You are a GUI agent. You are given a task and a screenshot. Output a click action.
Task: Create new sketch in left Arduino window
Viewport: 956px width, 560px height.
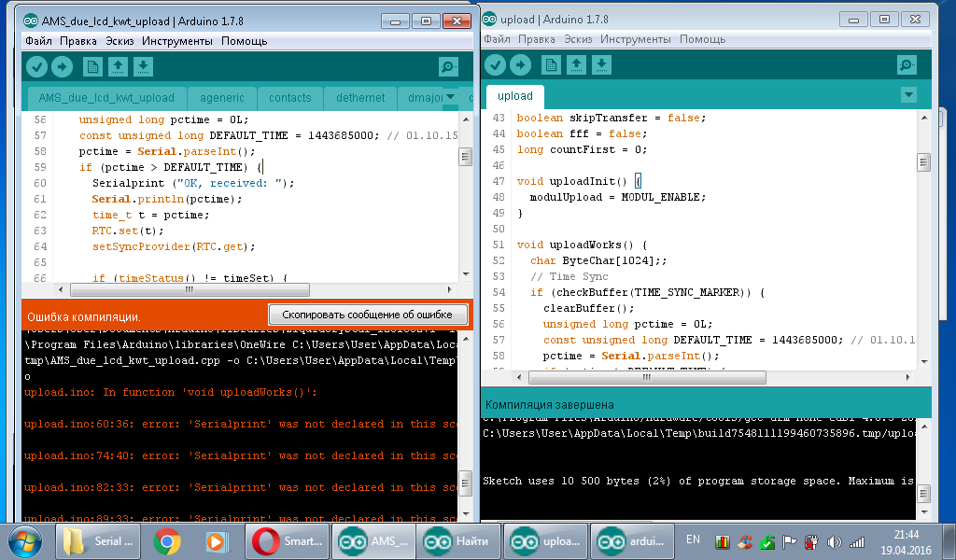[x=92, y=66]
